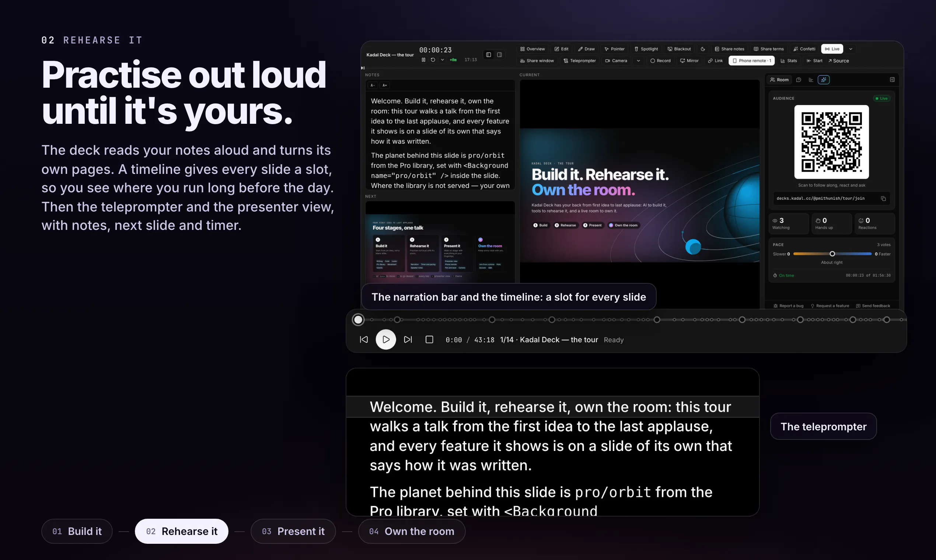
Task: Activate the Pointer tool
Action: pyautogui.click(x=614, y=49)
